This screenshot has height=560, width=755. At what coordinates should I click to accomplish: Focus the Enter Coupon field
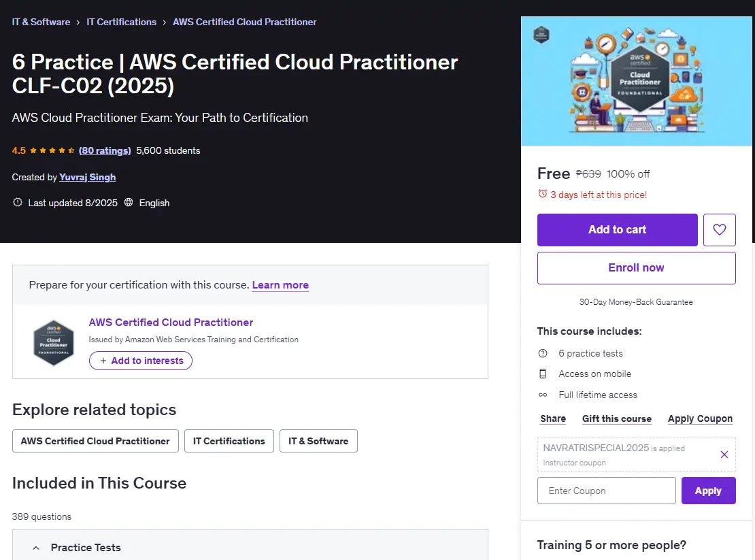(x=606, y=491)
